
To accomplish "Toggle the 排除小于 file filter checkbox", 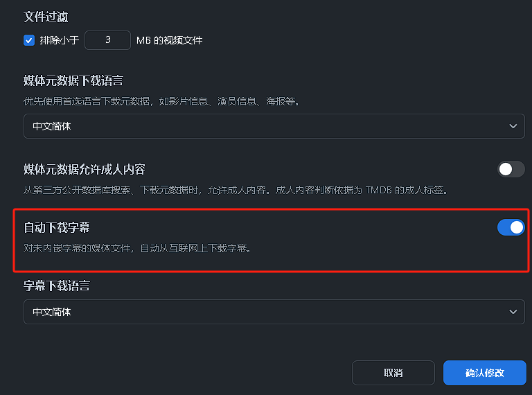I will point(29,40).
